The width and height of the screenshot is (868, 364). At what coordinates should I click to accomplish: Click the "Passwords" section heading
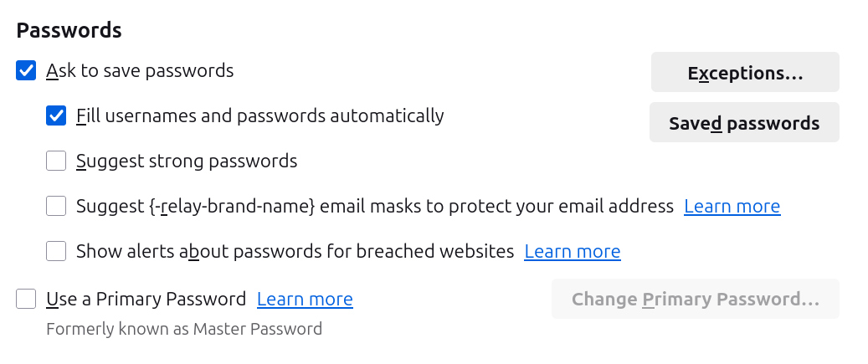point(69,30)
